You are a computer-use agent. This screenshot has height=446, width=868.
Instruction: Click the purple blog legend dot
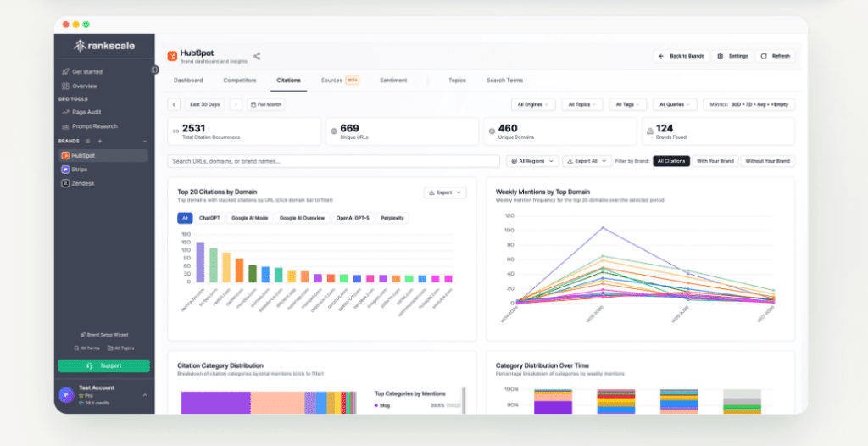(376, 405)
